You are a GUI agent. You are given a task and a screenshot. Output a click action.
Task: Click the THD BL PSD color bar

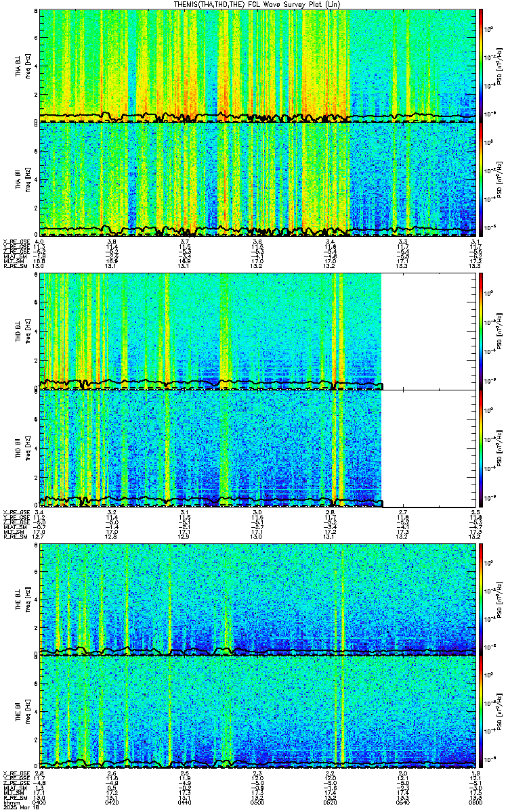click(482, 332)
